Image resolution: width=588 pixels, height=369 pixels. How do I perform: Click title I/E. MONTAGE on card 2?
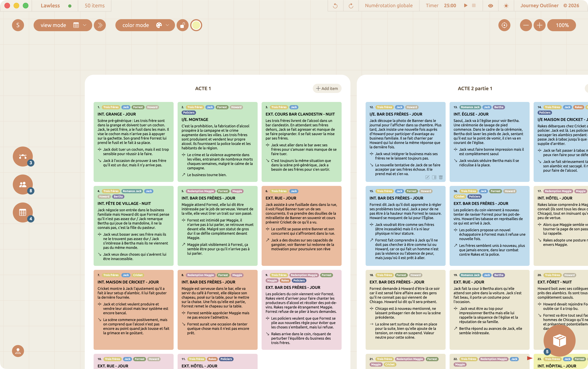click(x=195, y=120)
